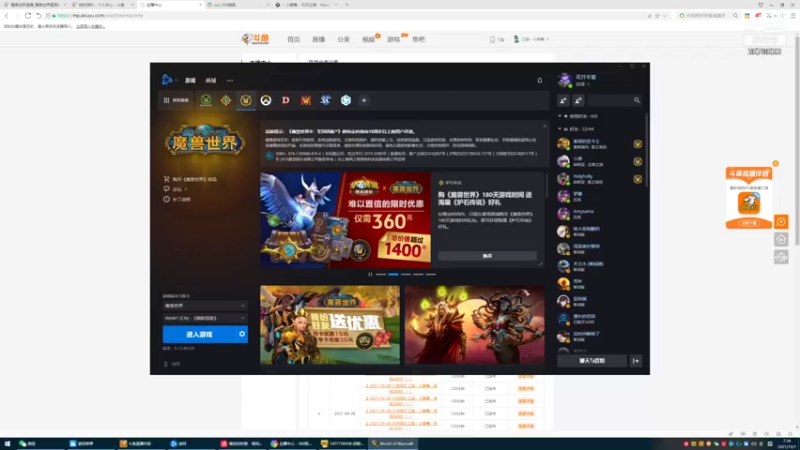Select friend Holyholly in friends list

600,179
